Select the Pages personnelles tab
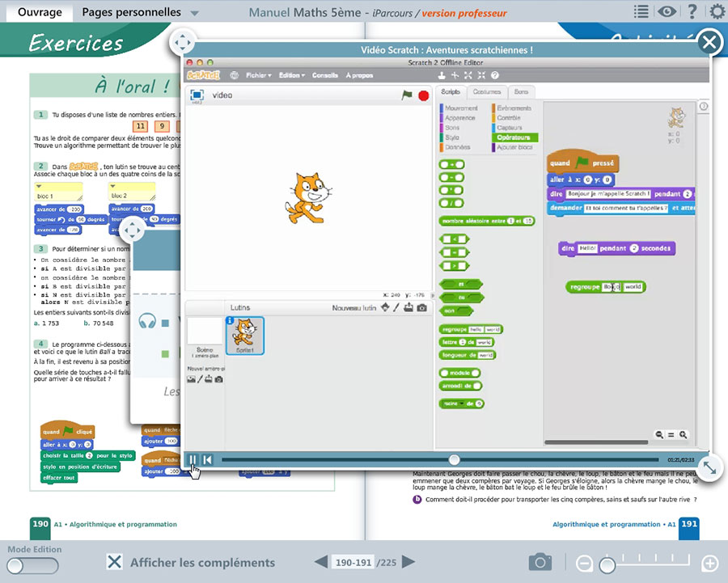 (131, 12)
